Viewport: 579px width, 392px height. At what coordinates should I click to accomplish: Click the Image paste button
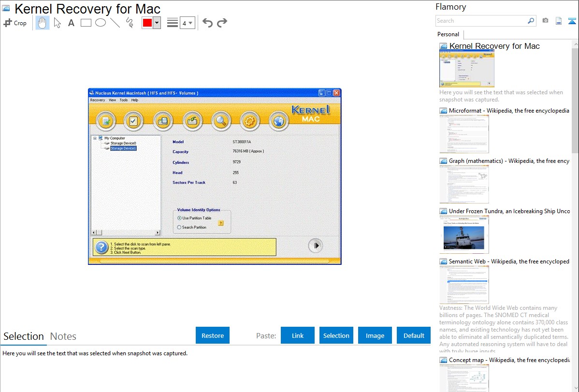[375, 335]
